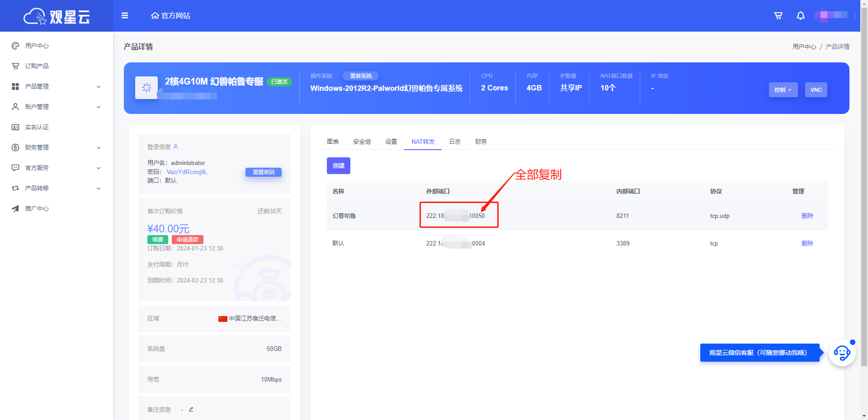Click the 用户中心 palette icon
This screenshot has height=420, width=868.
15,46
